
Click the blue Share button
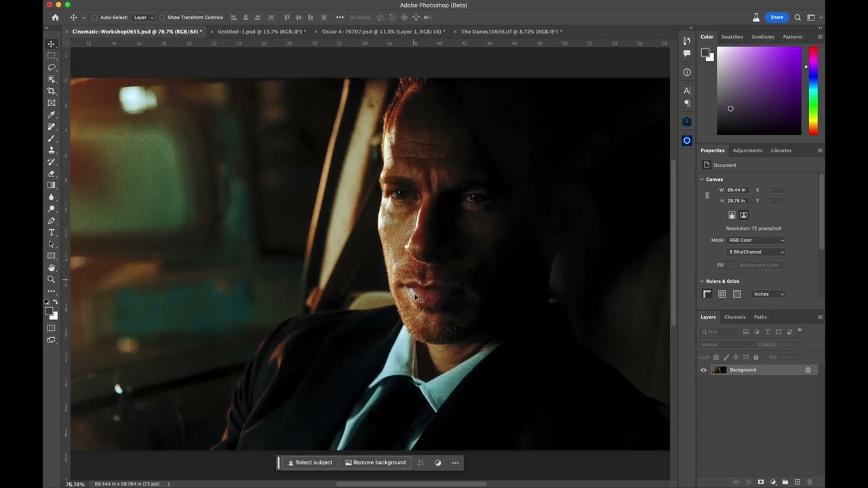[x=776, y=18]
